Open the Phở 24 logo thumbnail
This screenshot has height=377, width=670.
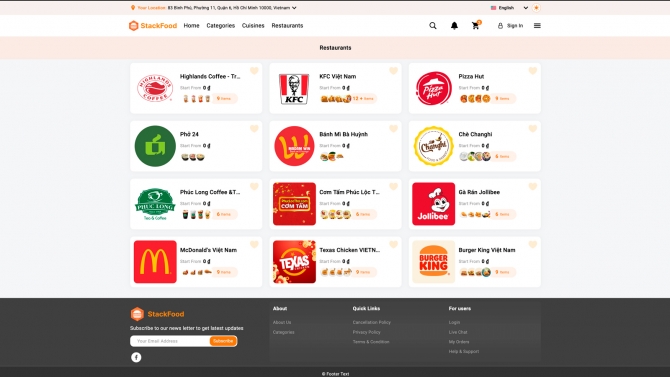tap(155, 146)
